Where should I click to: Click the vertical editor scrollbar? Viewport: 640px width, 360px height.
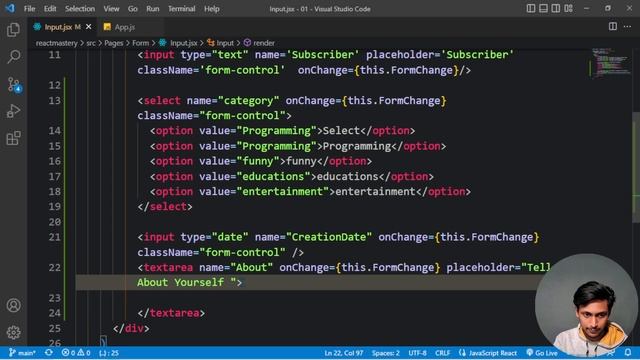[x=636, y=167]
